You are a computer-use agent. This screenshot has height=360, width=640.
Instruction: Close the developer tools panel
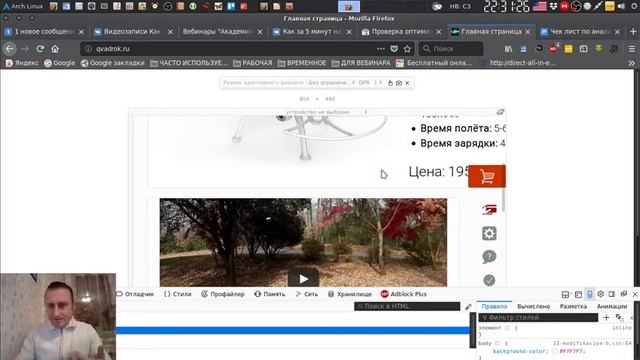[x=635, y=294]
